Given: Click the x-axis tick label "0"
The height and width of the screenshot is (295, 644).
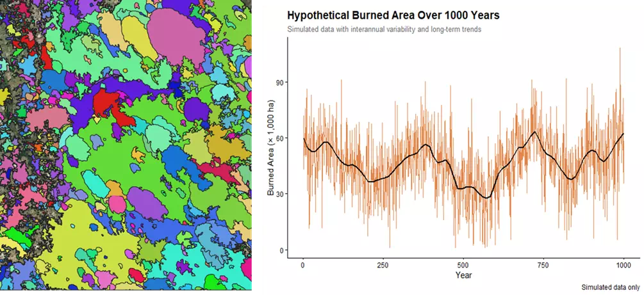Looking at the screenshot, I should point(303,265).
